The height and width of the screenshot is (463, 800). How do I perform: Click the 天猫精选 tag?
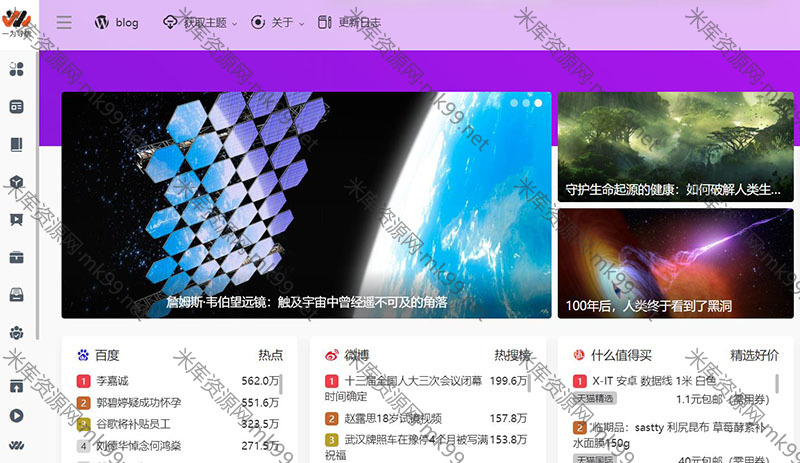tap(595, 399)
